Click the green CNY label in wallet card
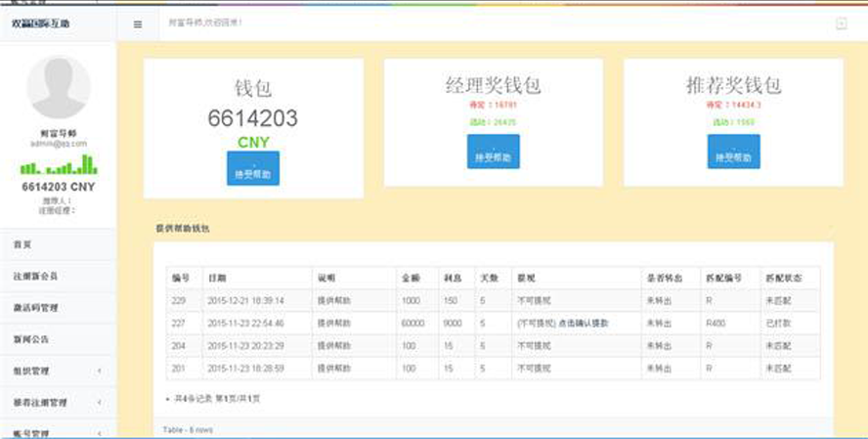The image size is (868, 439). (x=253, y=143)
